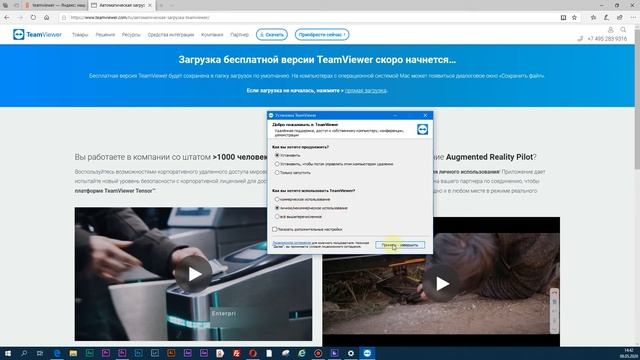Open Windows taskbar search
Screen dimensions: 640x360
point(24,353)
